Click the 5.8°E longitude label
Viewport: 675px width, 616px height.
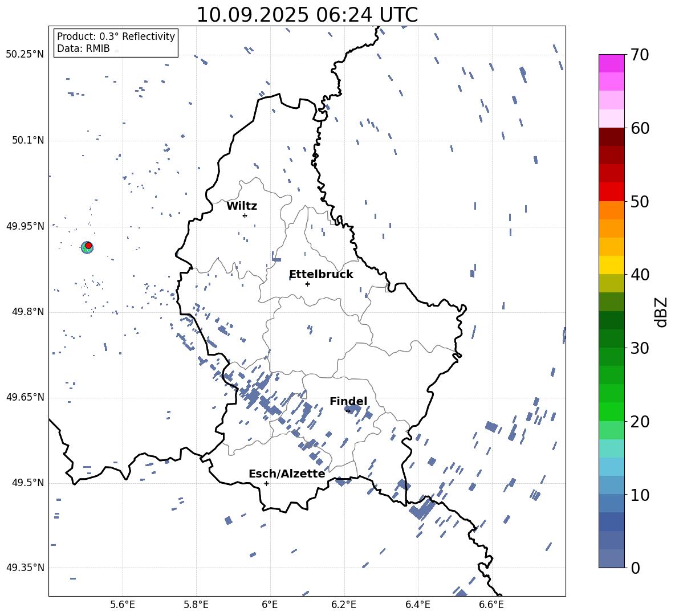click(196, 605)
